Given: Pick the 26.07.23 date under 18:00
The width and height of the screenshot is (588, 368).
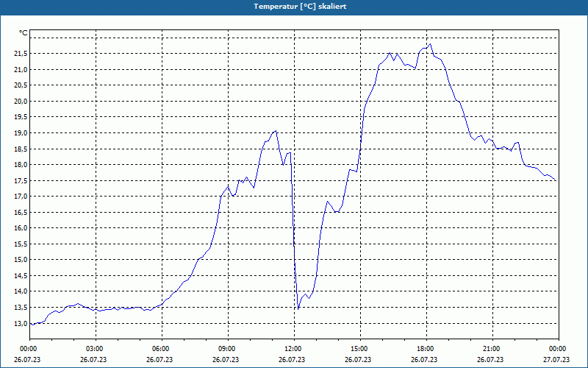Looking at the screenshot, I should tap(424, 359).
